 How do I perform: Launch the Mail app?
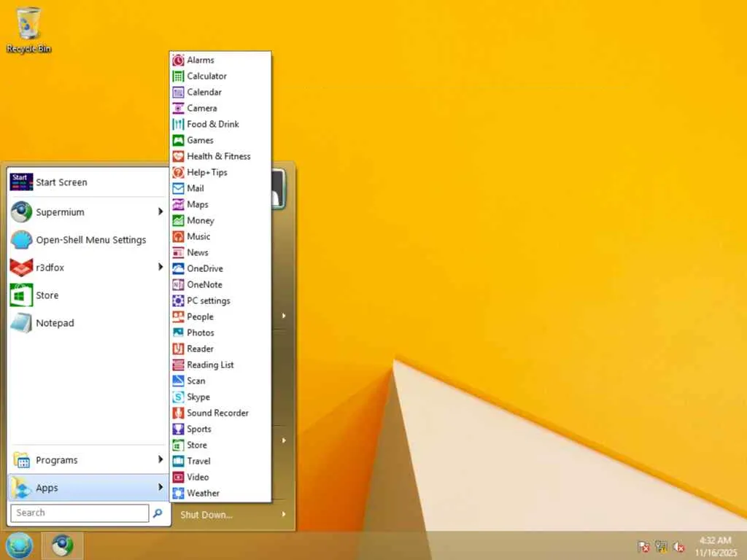220,189
